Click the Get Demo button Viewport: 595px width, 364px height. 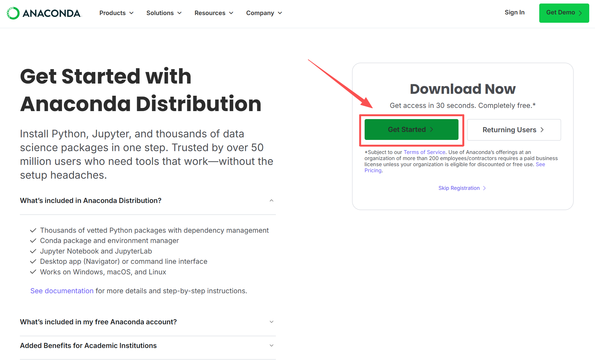point(564,13)
